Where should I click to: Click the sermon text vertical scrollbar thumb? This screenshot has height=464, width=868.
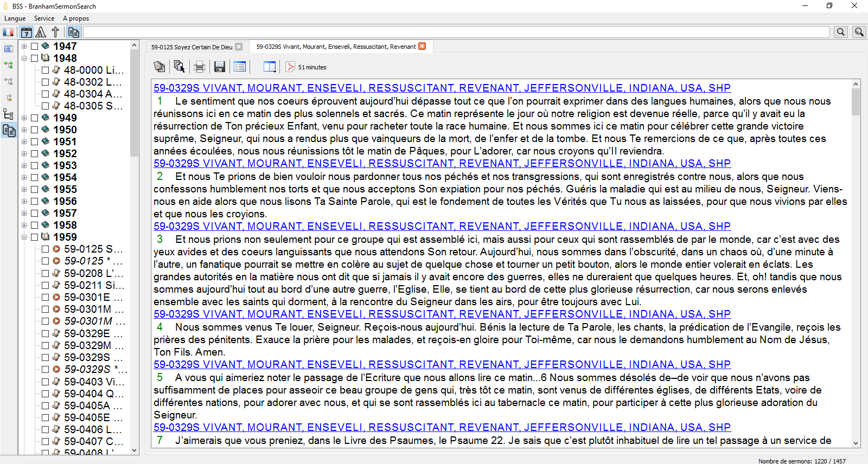tap(856, 102)
